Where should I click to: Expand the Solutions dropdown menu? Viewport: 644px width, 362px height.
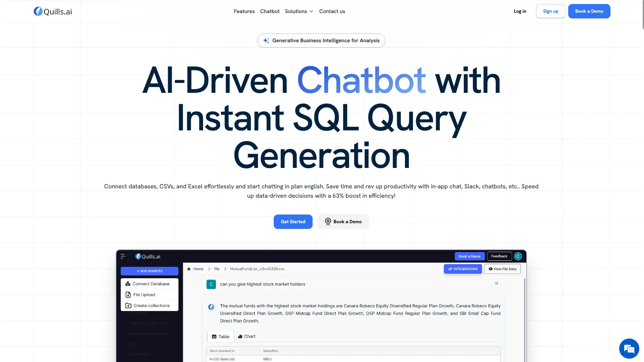(x=299, y=11)
